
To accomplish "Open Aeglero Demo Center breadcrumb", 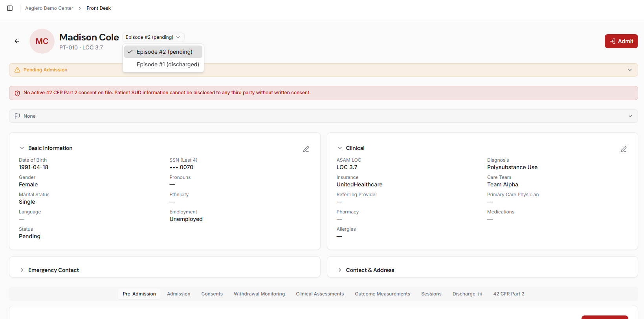I will click(x=49, y=8).
